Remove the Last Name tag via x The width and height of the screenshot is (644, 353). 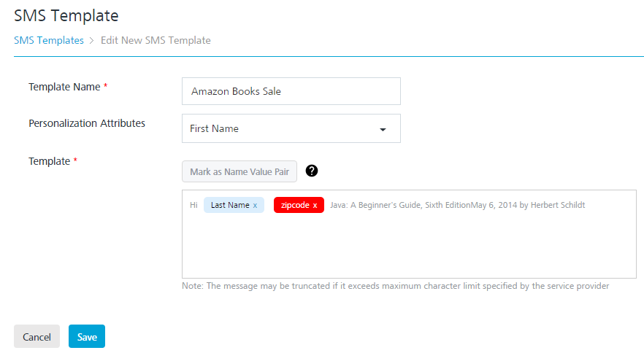click(x=255, y=206)
